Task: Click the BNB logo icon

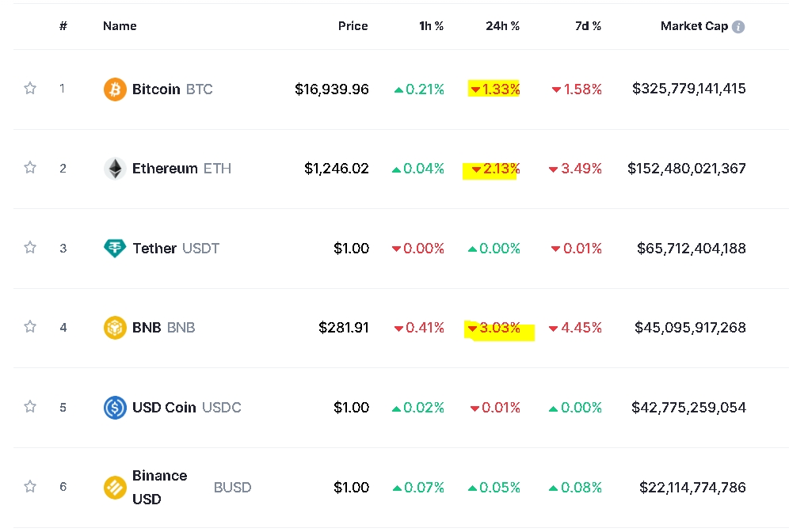Action: [x=115, y=328]
